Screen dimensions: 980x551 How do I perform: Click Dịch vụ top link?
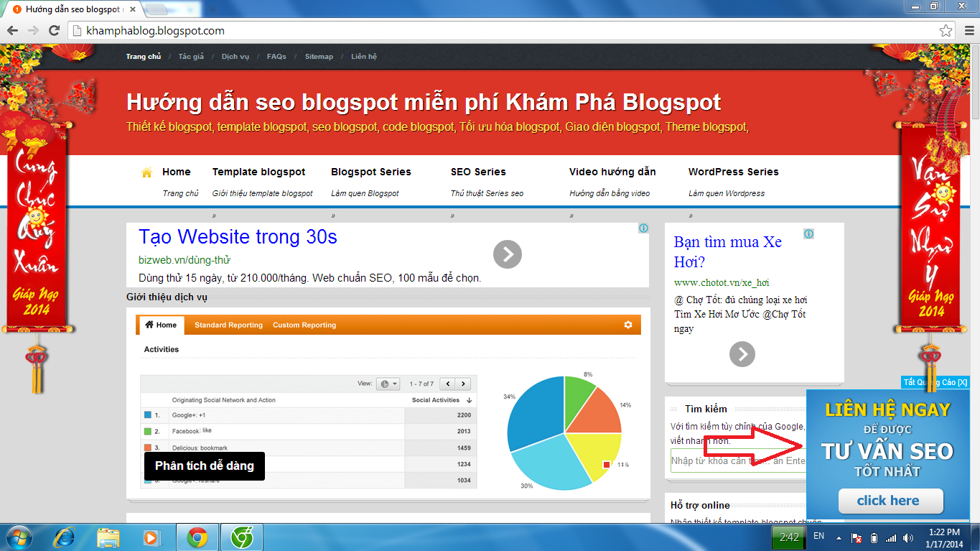point(235,57)
